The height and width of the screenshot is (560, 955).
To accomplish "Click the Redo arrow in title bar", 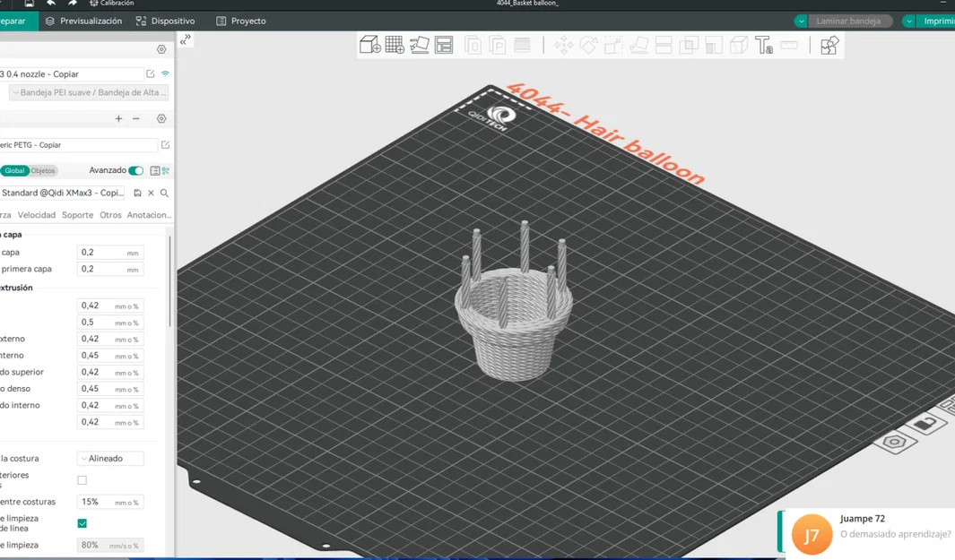I will 73,3.
